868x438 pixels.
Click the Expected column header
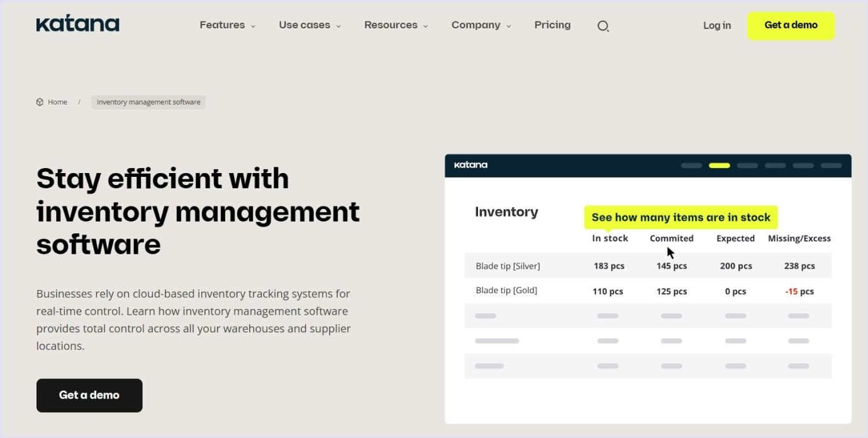click(x=735, y=239)
